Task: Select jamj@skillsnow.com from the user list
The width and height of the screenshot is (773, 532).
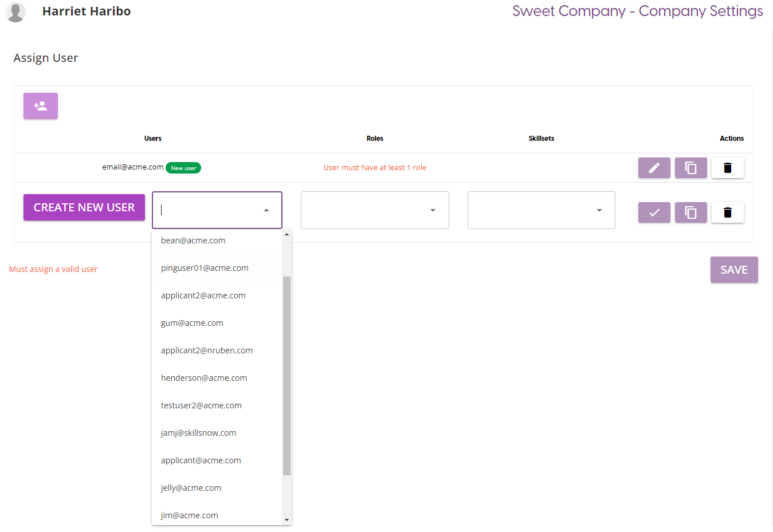Action: [198, 433]
